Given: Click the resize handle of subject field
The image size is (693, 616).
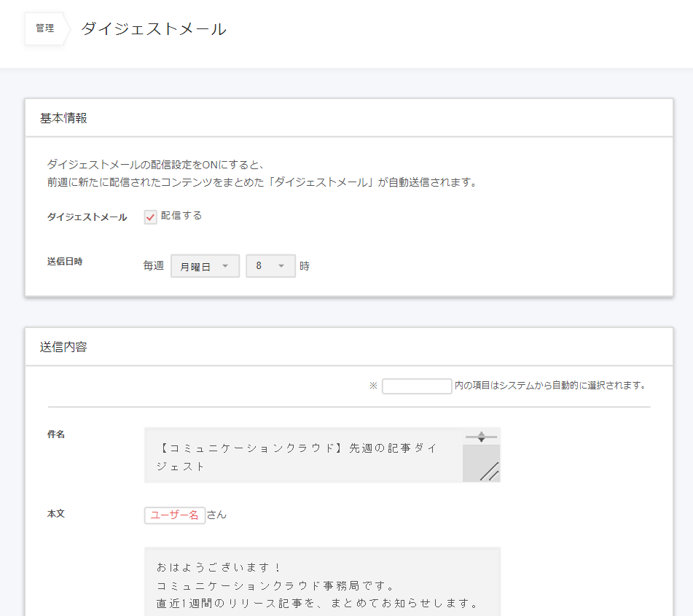Looking at the screenshot, I should [489, 471].
